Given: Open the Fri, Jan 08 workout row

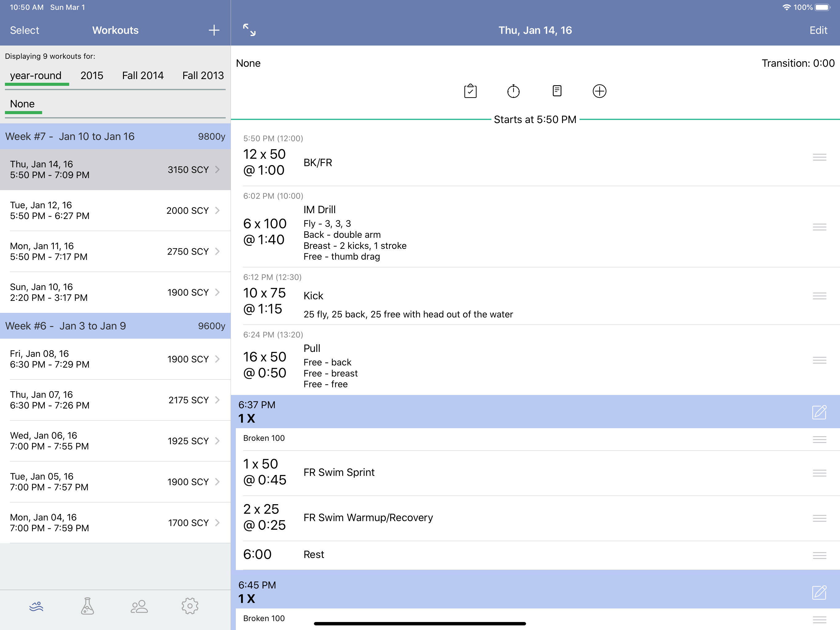Looking at the screenshot, I should click(114, 359).
